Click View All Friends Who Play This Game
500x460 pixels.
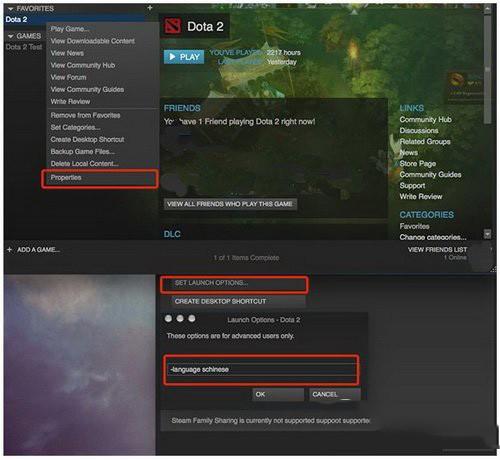pos(230,204)
